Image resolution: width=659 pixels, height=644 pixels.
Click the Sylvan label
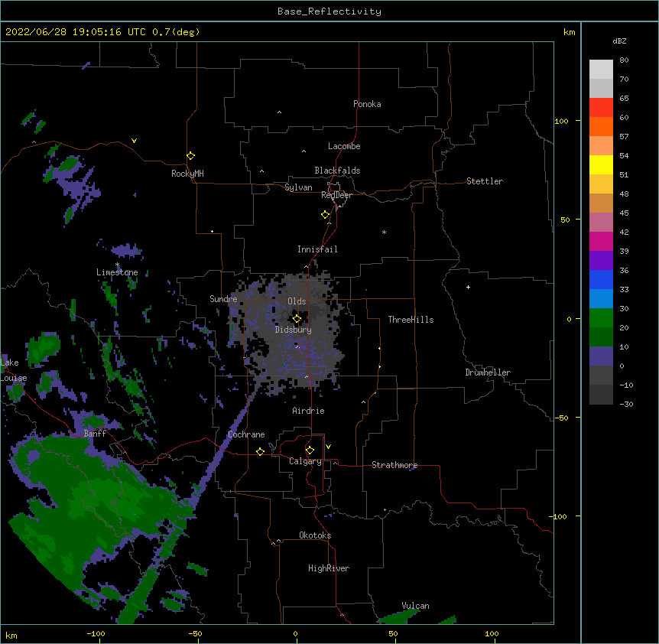298,187
